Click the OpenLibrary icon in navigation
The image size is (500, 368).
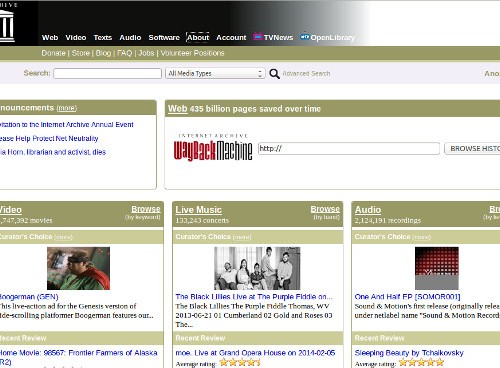(x=305, y=37)
